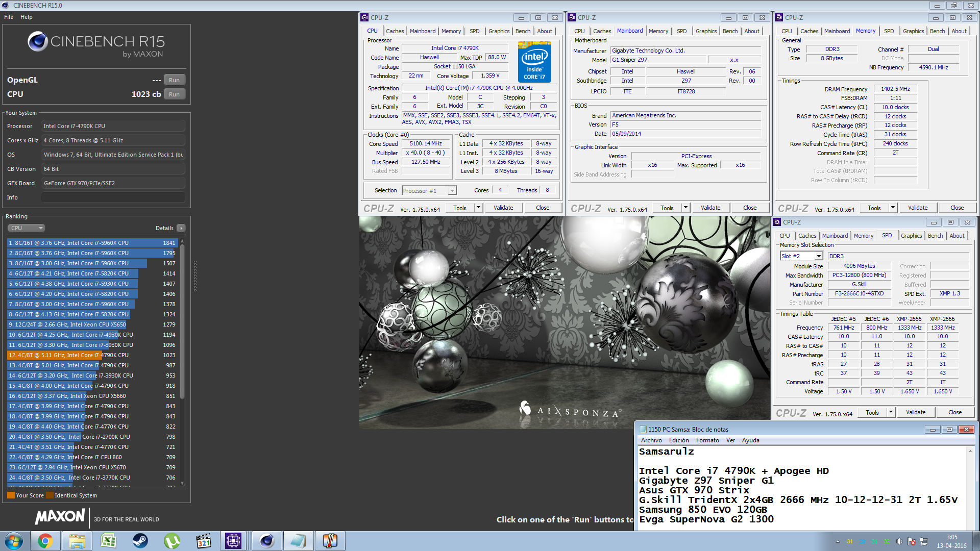Click Close in the Mainboard CPU-Z window
The width and height of the screenshot is (980, 551).
coord(750,208)
